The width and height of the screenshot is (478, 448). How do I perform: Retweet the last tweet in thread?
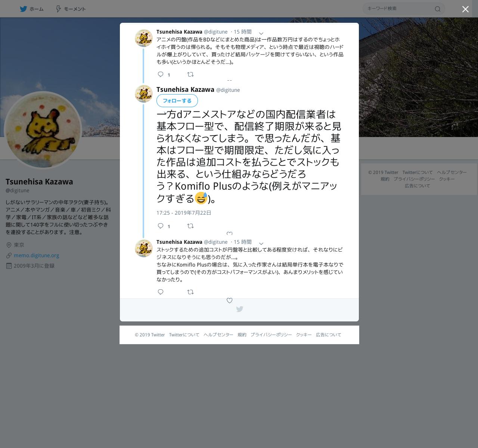pyautogui.click(x=190, y=292)
